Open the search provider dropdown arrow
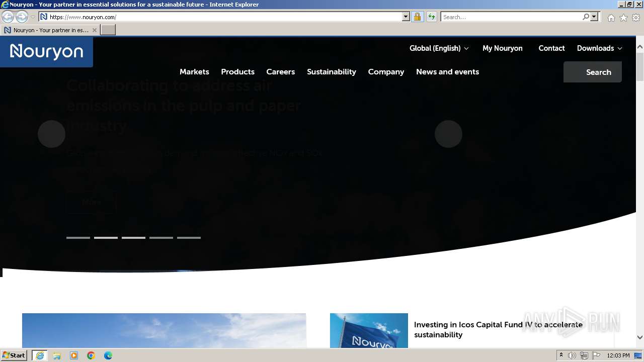The width and height of the screenshot is (644, 362). (594, 17)
